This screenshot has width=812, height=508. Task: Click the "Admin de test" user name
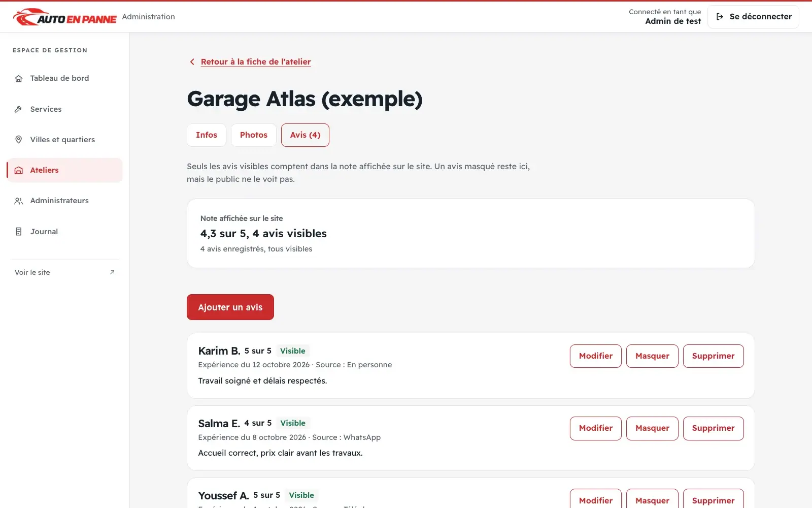point(673,21)
